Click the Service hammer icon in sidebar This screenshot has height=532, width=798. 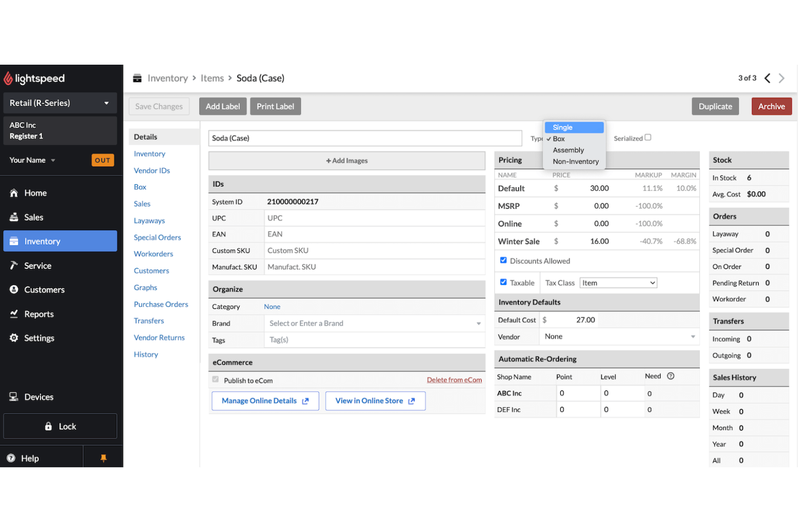point(14,265)
